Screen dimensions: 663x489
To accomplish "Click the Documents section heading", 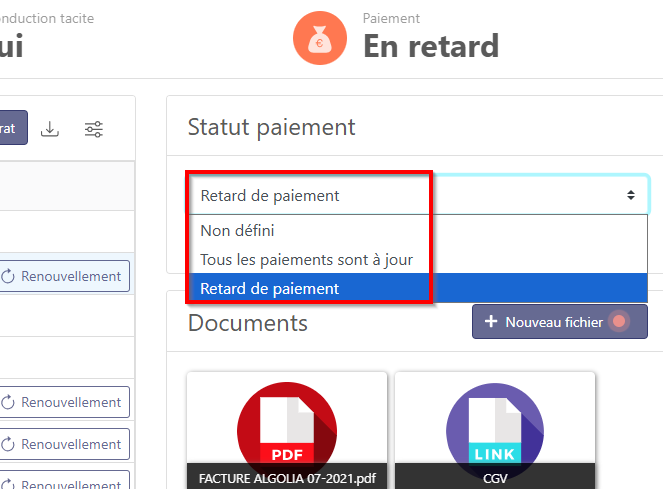I will pyautogui.click(x=248, y=323).
